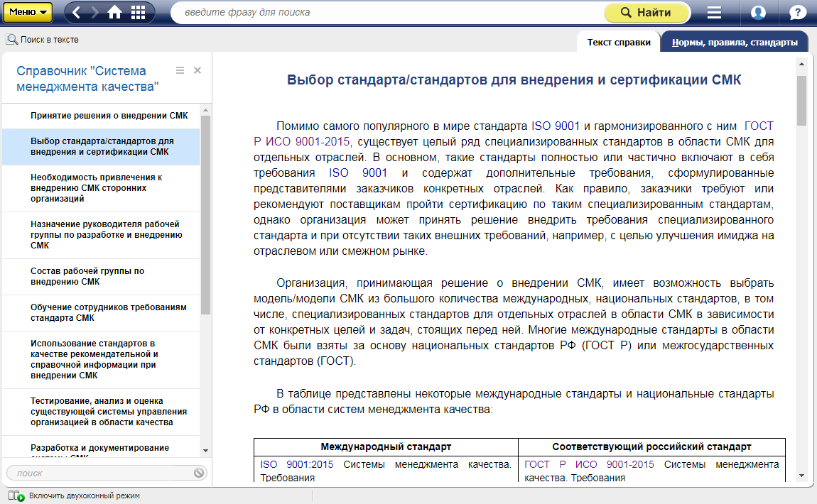
Task: Open the Меню dropdown
Action: [x=28, y=12]
